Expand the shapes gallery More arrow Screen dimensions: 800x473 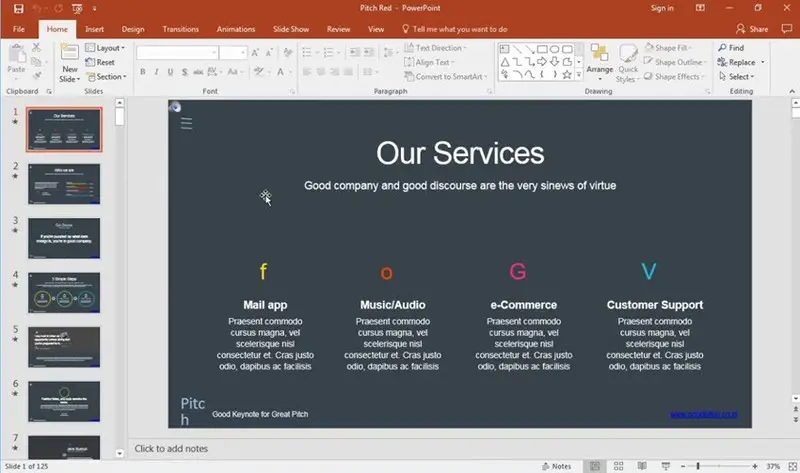(x=579, y=75)
